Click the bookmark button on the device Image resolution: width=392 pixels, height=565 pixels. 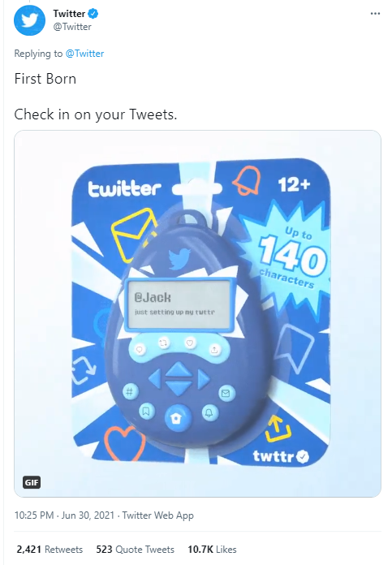[146, 411]
